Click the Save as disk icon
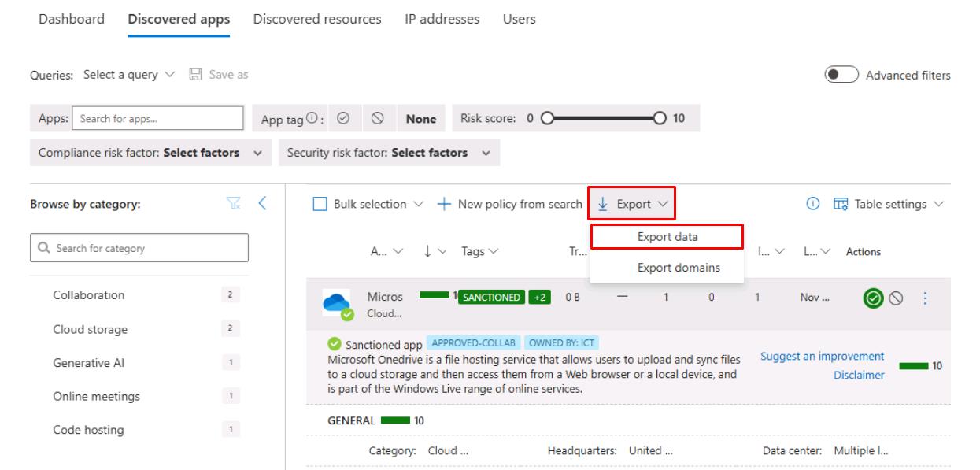The height and width of the screenshot is (470, 980). point(194,75)
